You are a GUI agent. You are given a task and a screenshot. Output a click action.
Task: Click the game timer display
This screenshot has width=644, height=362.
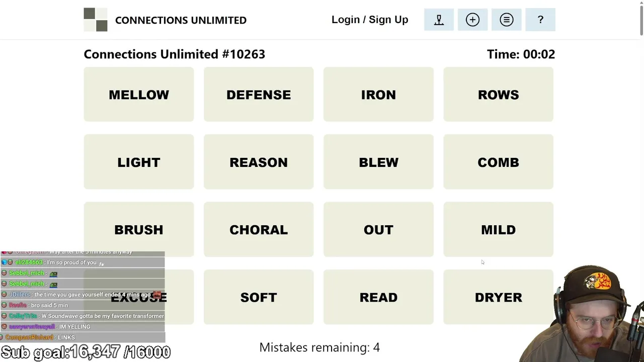tap(521, 54)
